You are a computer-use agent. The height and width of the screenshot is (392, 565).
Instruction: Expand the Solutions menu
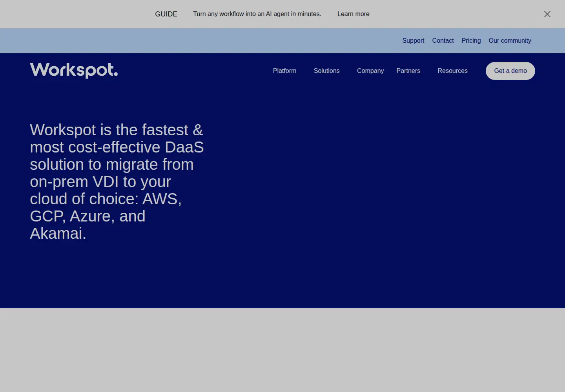coord(326,71)
